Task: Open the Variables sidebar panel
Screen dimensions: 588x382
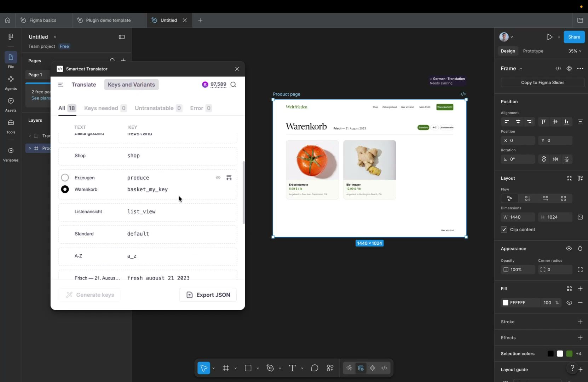Action: pyautogui.click(x=11, y=151)
